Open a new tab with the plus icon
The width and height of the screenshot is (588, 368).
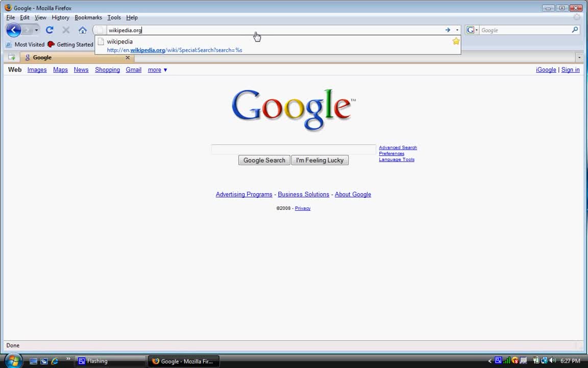coord(12,57)
